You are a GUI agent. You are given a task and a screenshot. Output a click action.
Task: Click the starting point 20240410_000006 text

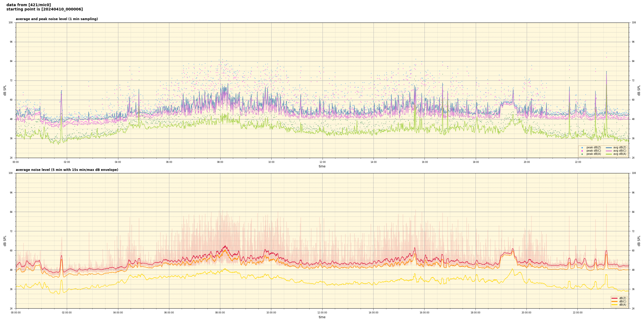point(45,9)
